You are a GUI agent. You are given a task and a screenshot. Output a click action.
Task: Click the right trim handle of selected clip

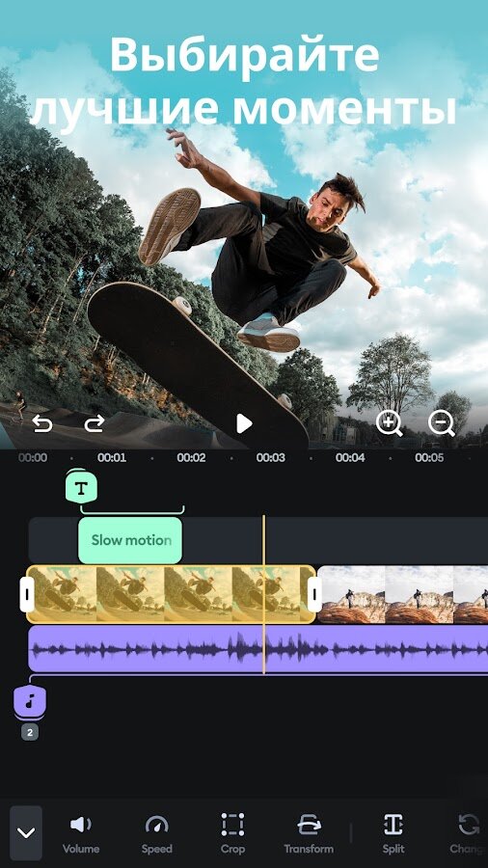[x=314, y=594]
